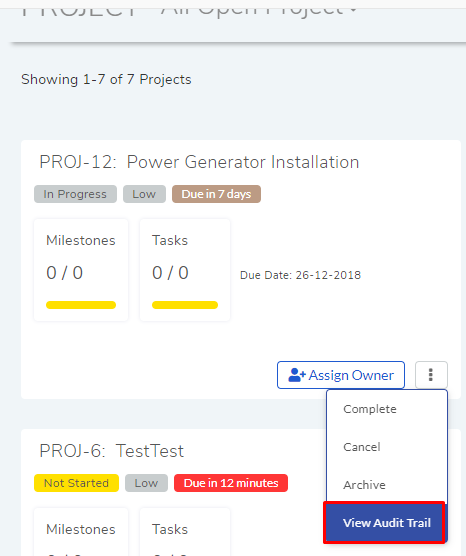Click the Not Started status badge
The image size is (466, 556).
pyautogui.click(x=76, y=483)
